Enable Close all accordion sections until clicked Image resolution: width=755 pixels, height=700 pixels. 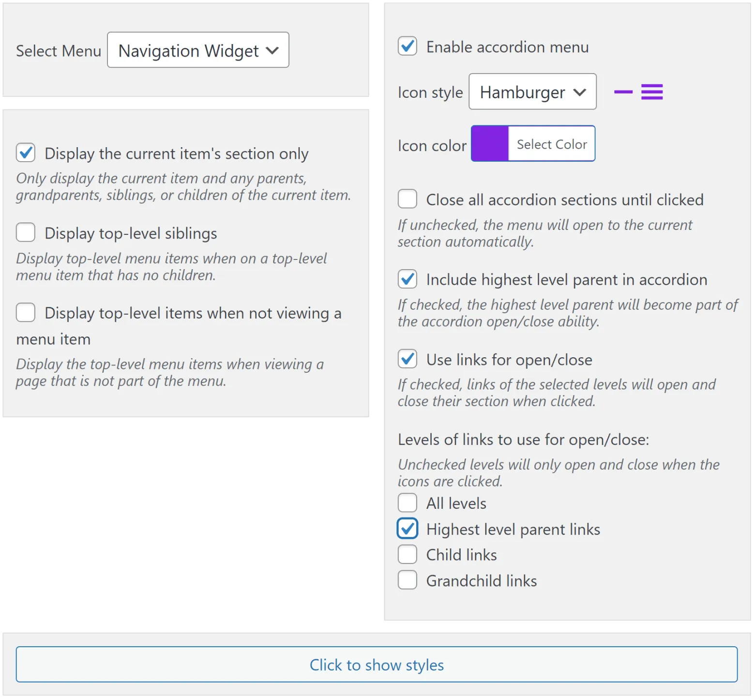(x=408, y=199)
